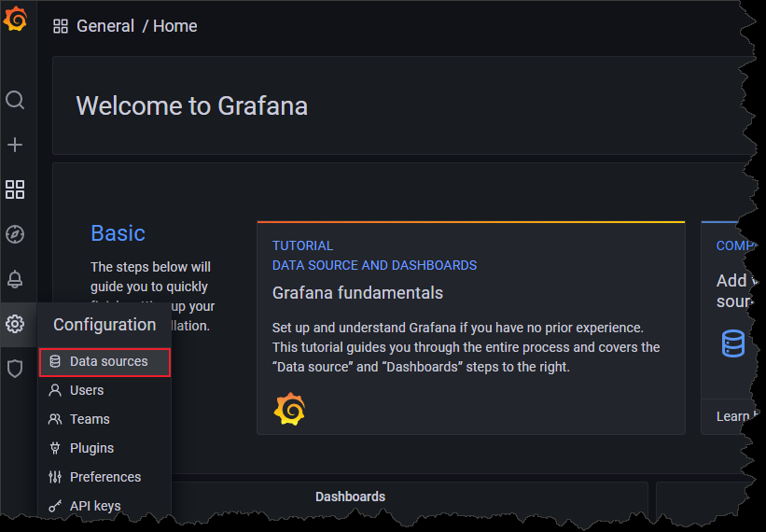Viewport: 766px width, 532px height.
Task: Open the Search magnifier icon
Action: [15, 100]
